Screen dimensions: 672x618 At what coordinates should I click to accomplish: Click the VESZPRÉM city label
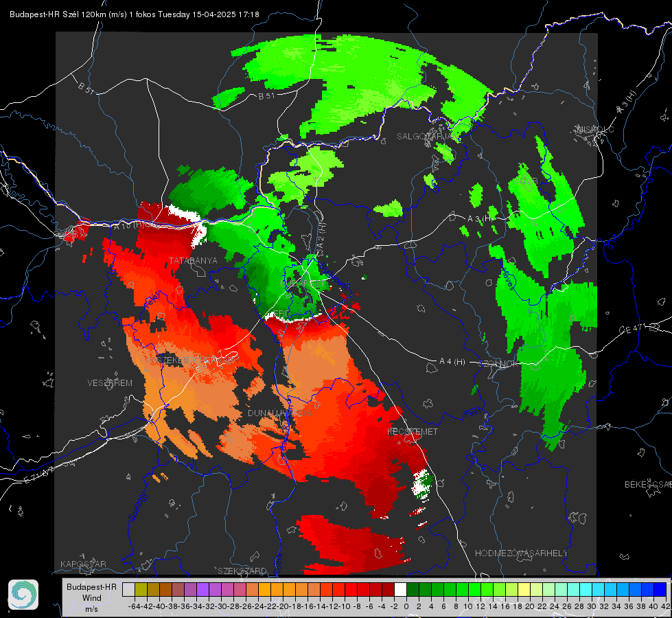pyautogui.click(x=110, y=383)
